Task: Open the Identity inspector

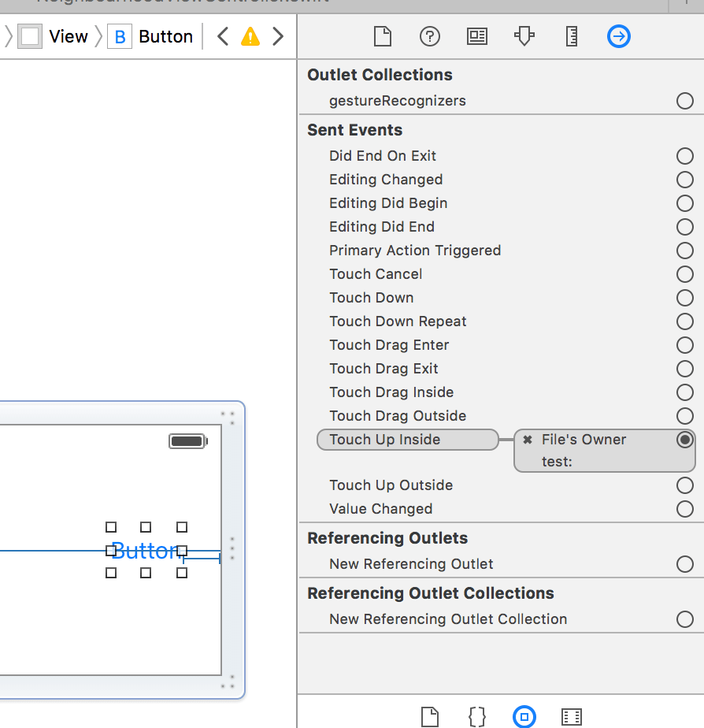Action: pos(477,36)
